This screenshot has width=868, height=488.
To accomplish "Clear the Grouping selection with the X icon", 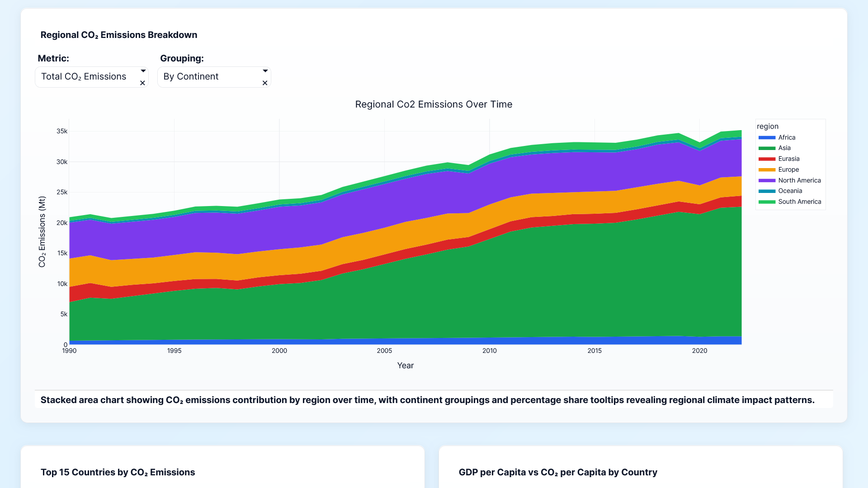I will pos(265,83).
